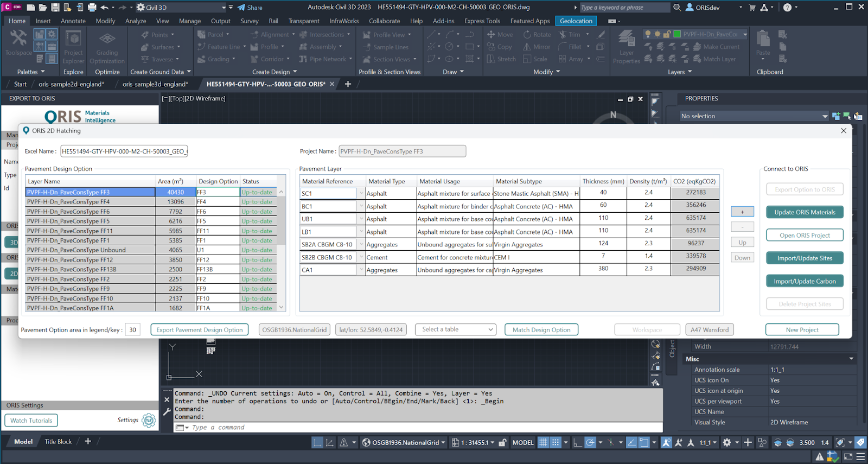Expand the SC1 material reference dropdown
Image resolution: width=868 pixels, height=464 pixels.
361,193
